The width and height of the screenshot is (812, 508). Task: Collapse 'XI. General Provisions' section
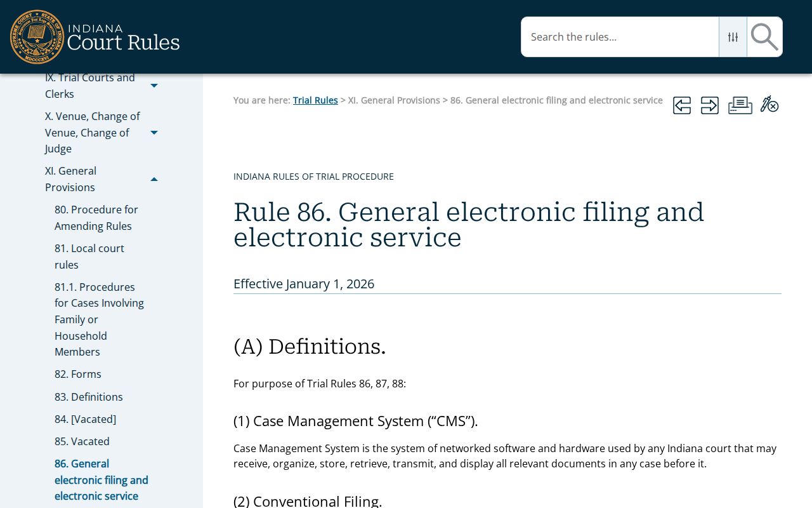pyautogui.click(x=154, y=180)
